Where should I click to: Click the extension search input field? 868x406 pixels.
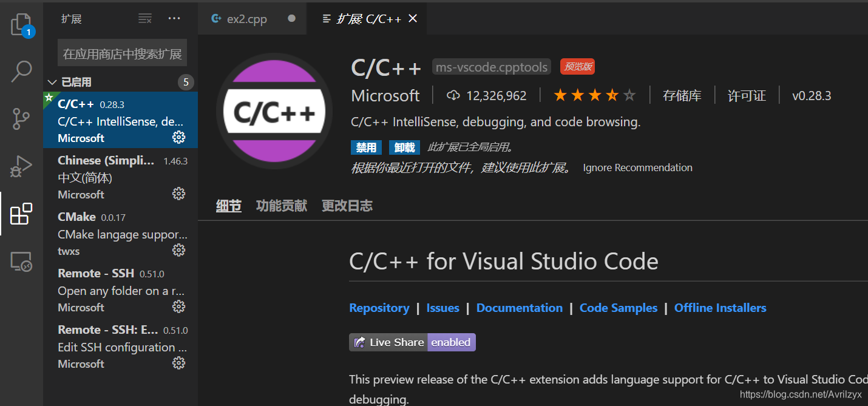pyautogui.click(x=121, y=53)
